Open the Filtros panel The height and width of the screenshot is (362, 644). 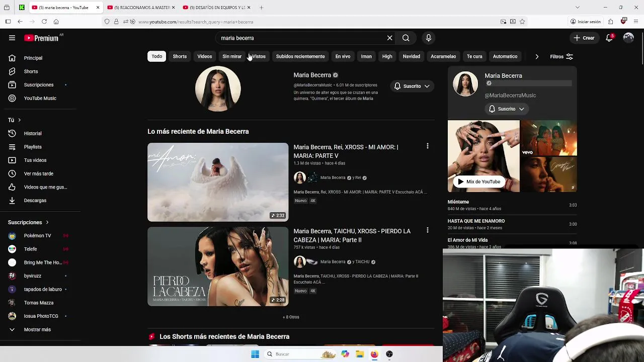pos(561,57)
